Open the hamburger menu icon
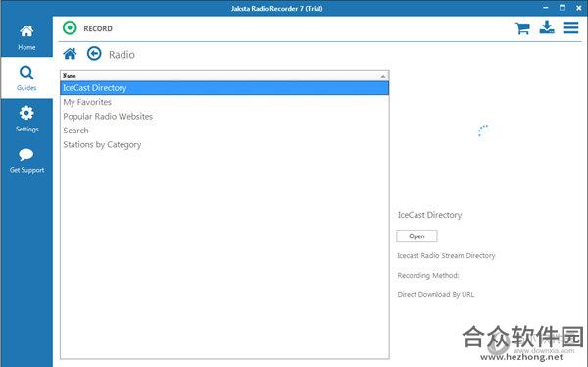 571,27
